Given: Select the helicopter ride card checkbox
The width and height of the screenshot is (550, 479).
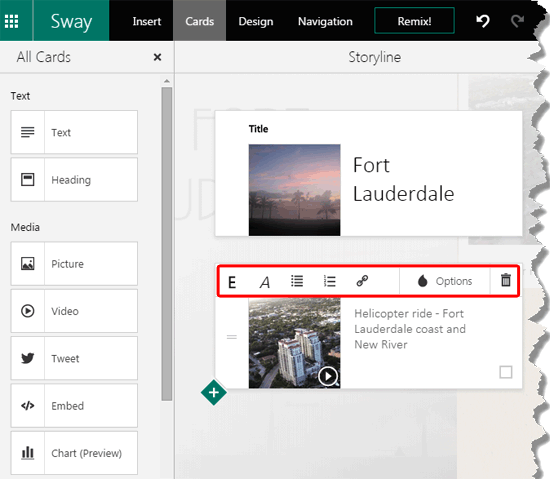Looking at the screenshot, I should pos(505,372).
